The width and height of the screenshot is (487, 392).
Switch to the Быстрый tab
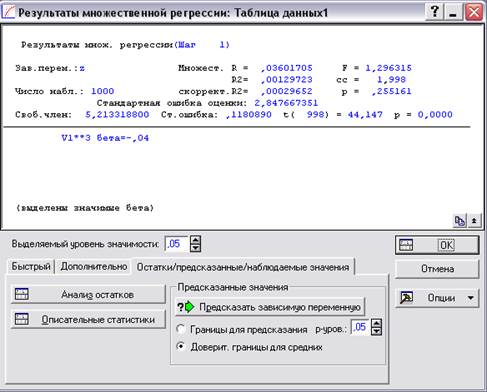pyautogui.click(x=31, y=266)
